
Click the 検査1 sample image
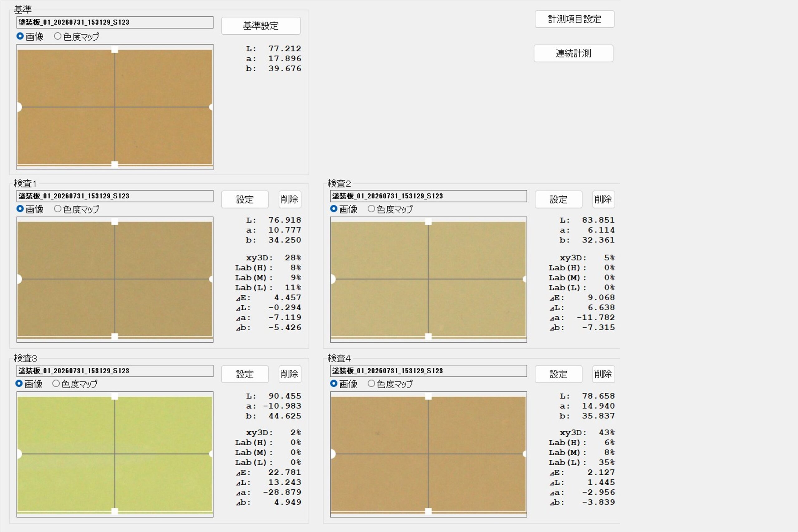click(x=115, y=279)
